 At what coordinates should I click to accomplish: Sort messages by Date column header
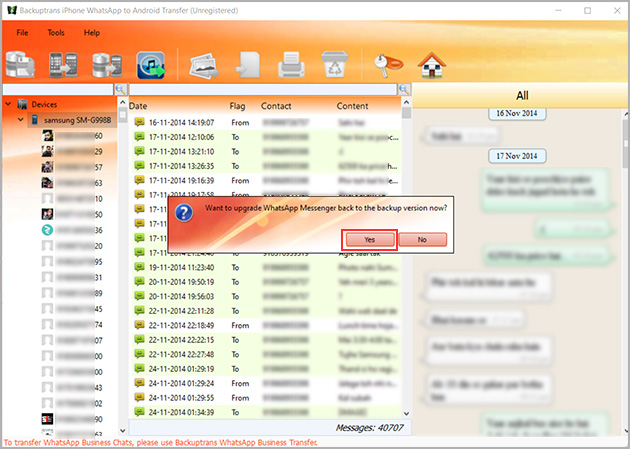click(x=138, y=106)
